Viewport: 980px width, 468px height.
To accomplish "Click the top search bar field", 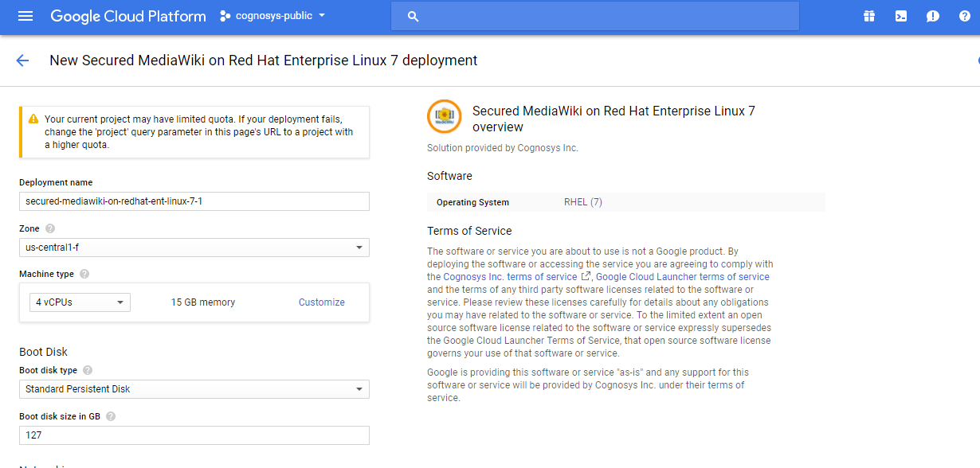I will (x=595, y=16).
